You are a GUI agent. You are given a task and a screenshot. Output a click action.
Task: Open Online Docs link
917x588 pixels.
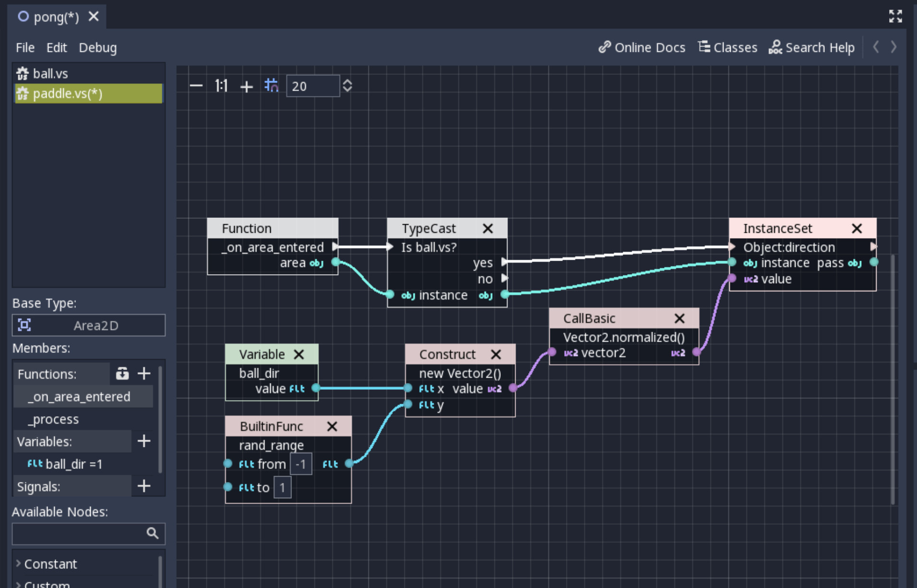642,48
